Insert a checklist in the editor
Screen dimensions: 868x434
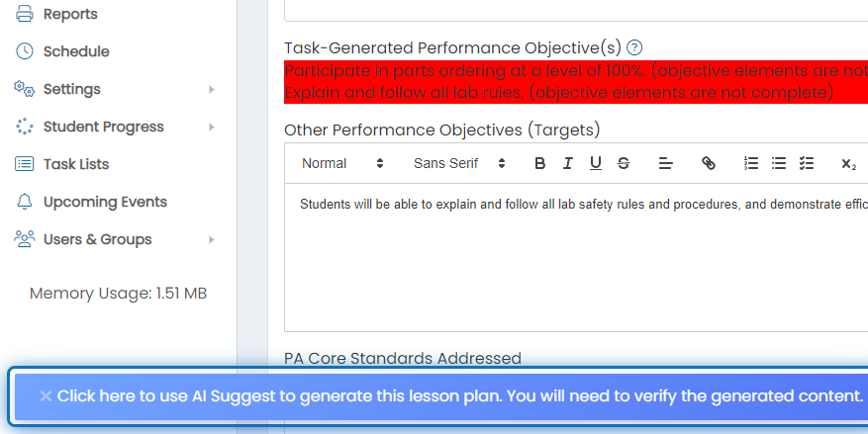[x=806, y=163]
